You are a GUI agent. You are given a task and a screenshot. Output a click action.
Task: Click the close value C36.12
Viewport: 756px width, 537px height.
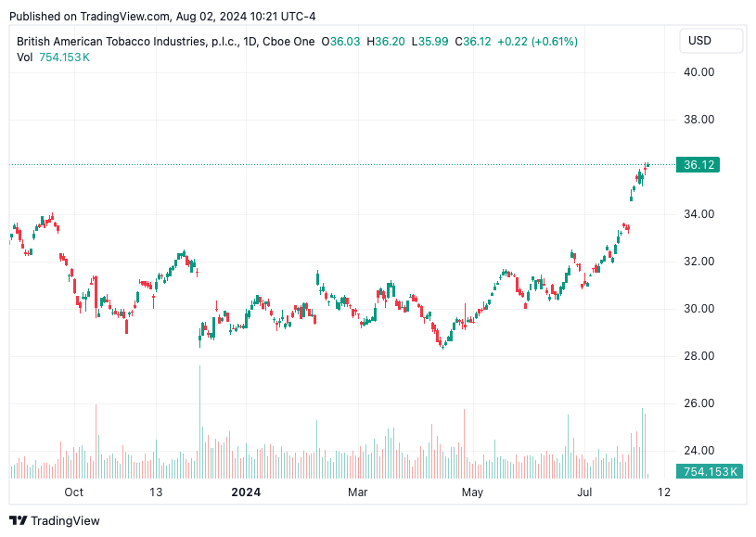point(473,42)
